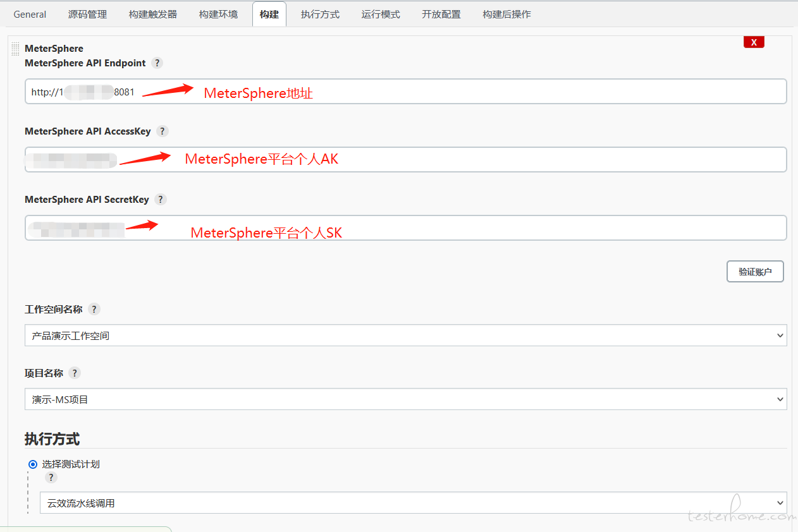The height and width of the screenshot is (532, 798).
Task: Open help for MeterSphere API AccessKey
Action: pos(163,131)
